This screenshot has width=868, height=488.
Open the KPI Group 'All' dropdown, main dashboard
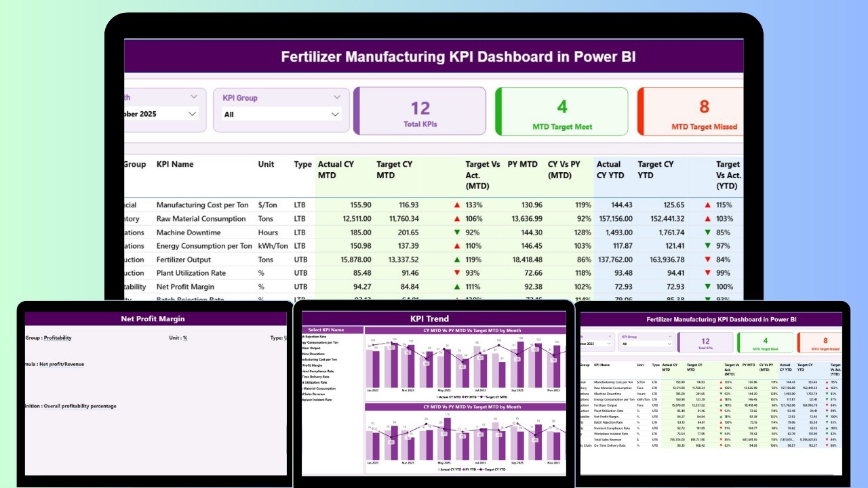point(281,114)
